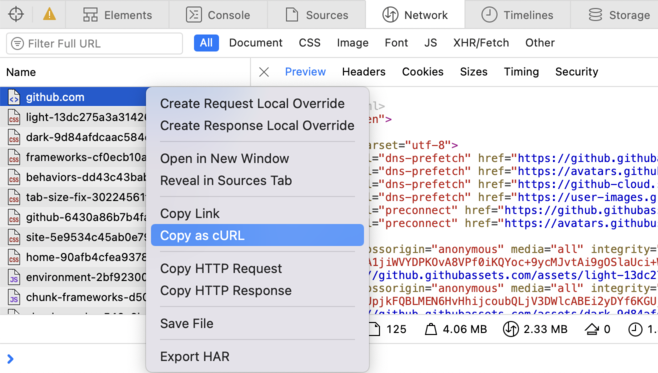Select the site-5e9534c45ab0e7 row
The image size is (658, 373).
coord(73,237)
